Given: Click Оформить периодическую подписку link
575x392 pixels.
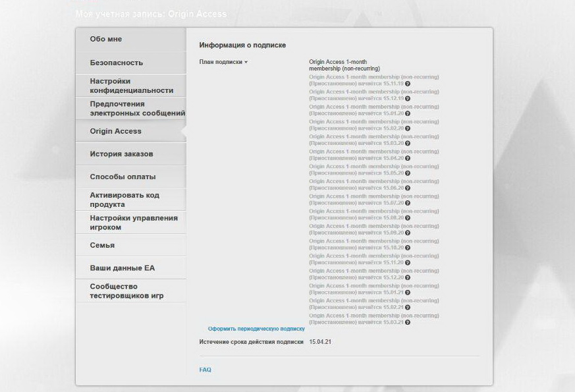Looking at the screenshot, I should pos(256,329).
